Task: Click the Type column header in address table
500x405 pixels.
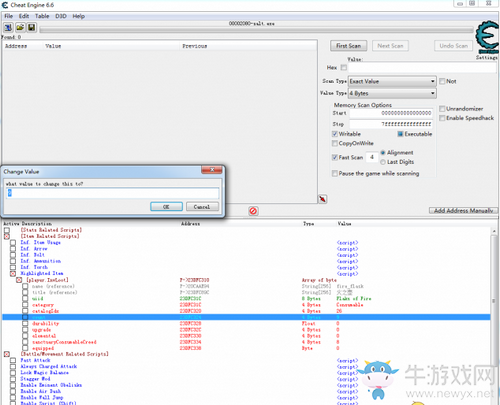Action: (x=308, y=224)
